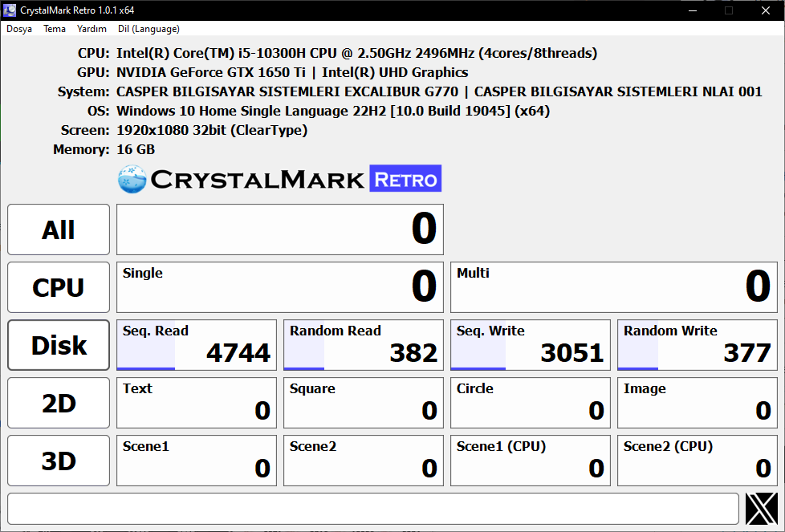785x532 pixels.
Task: Click the All total score box
Action: (280, 229)
